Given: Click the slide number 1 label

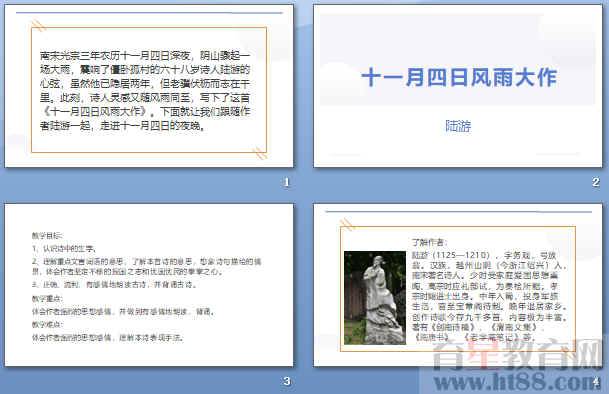Looking at the screenshot, I should pos(287,182).
